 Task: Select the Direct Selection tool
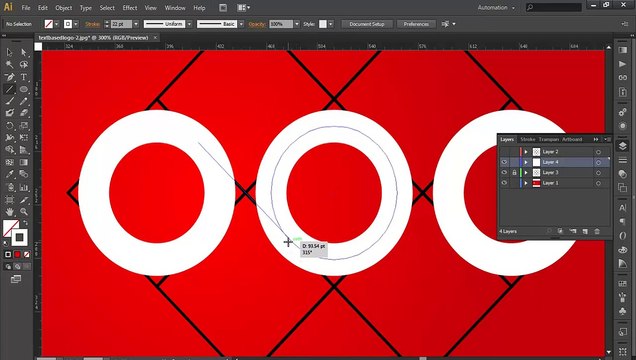[24, 52]
